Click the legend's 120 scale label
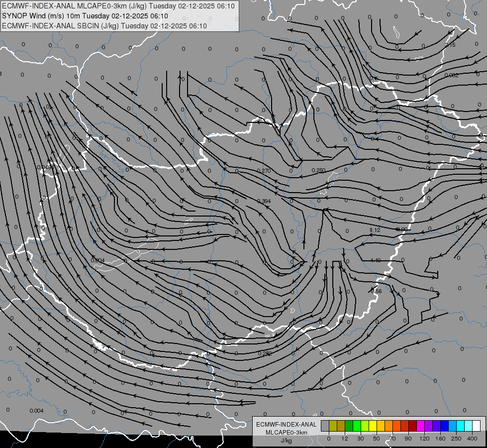Screen dimensions: 487x448 click(x=424, y=439)
